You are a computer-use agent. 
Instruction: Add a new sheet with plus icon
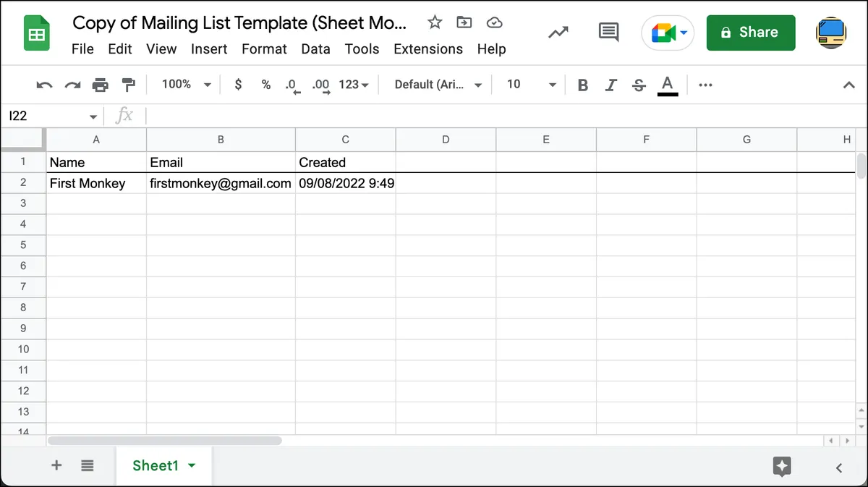[x=56, y=465]
